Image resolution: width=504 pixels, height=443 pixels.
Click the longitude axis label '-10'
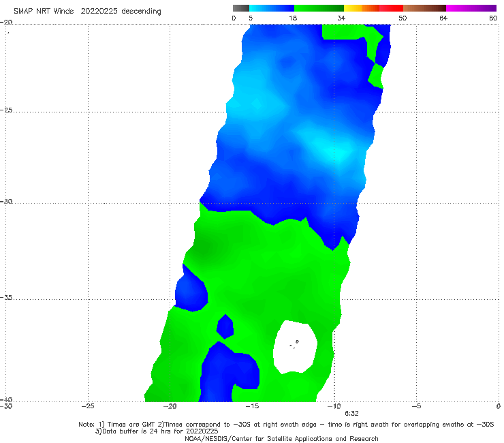tap(334, 406)
